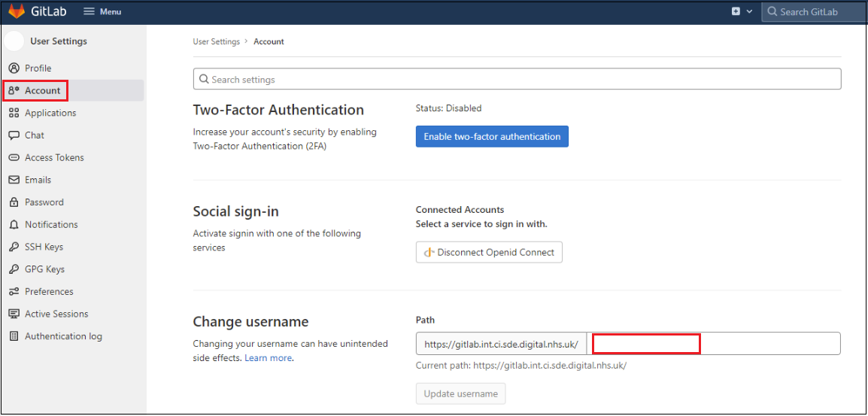Click the Password lock icon
The width and height of the screenshot is (868, 416).
tap(14, 202)
